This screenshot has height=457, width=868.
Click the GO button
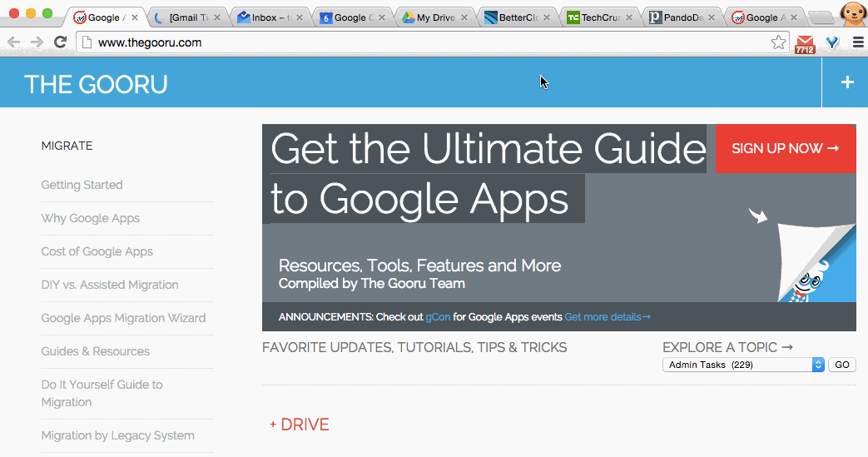coord(842,365)
